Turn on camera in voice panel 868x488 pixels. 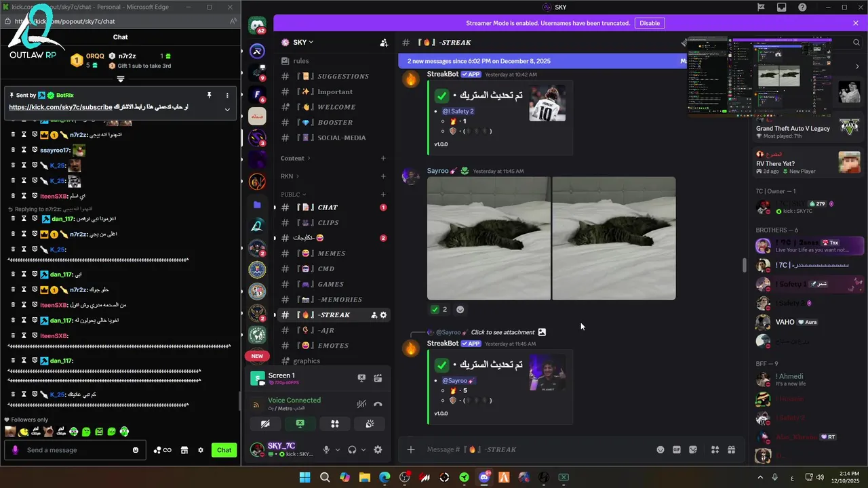(x=265, y=424)
